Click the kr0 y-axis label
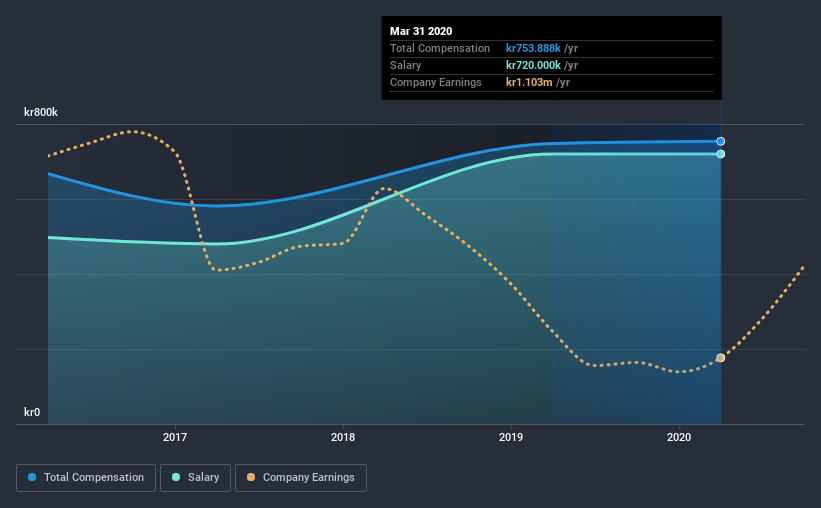This screenshot has width=821, height=508. pyautogui.click(x=32, y=412)
